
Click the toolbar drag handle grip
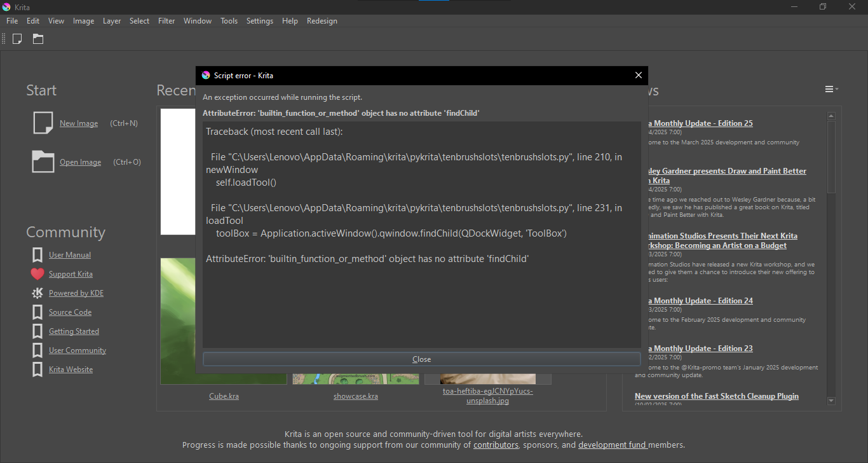click(4, 39)
